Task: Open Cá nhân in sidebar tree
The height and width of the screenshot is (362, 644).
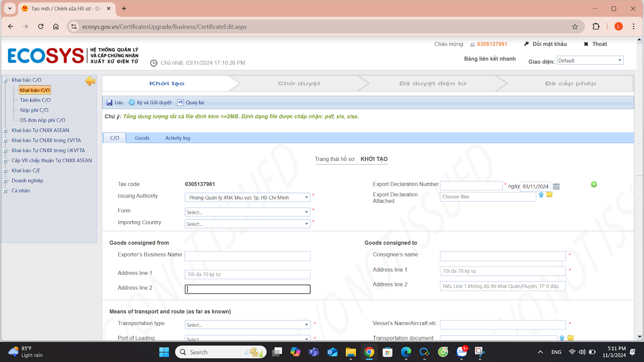Action: pyautogui.click(x=21, y=191)
